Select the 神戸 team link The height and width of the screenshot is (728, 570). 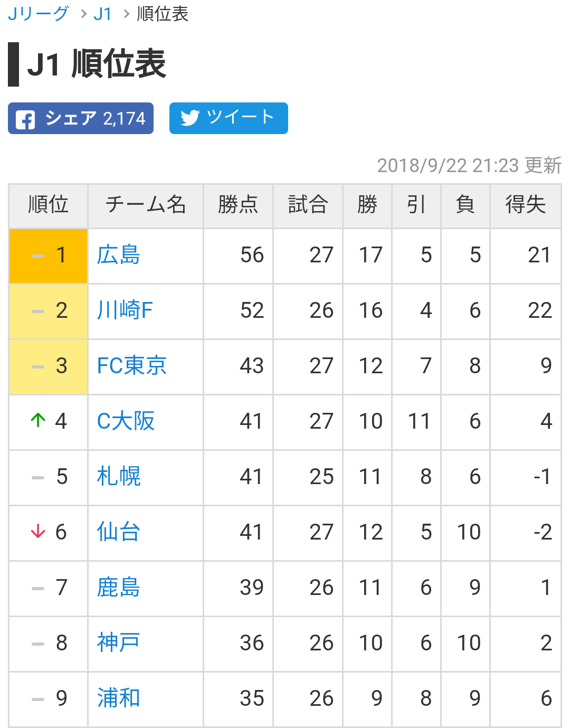[x=119, y=644]
